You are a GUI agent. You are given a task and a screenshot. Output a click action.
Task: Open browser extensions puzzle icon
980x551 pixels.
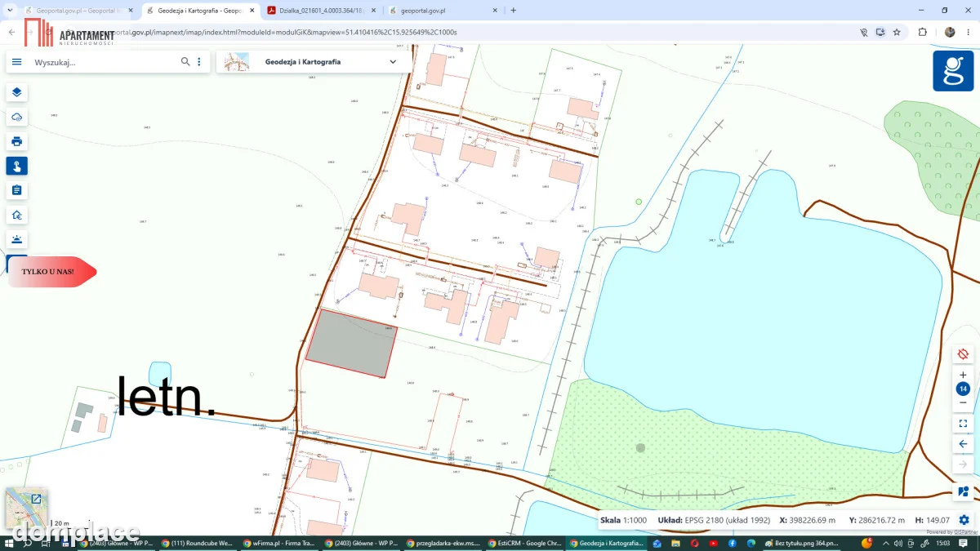922,33
